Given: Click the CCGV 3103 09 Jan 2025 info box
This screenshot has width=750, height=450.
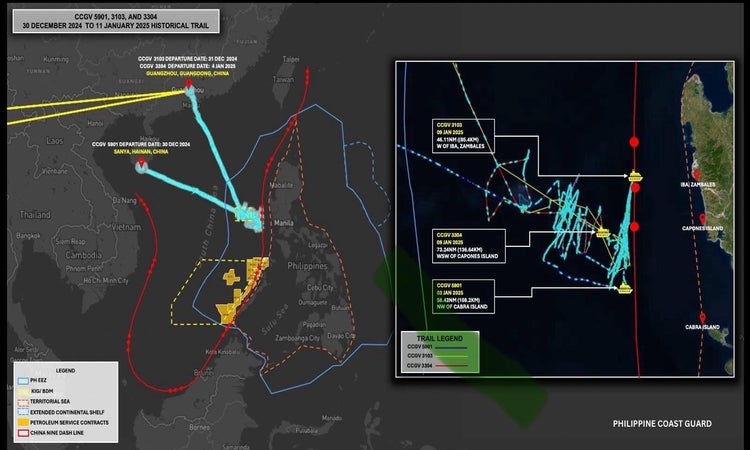Looking at the screenshot, I should (463, 136).
